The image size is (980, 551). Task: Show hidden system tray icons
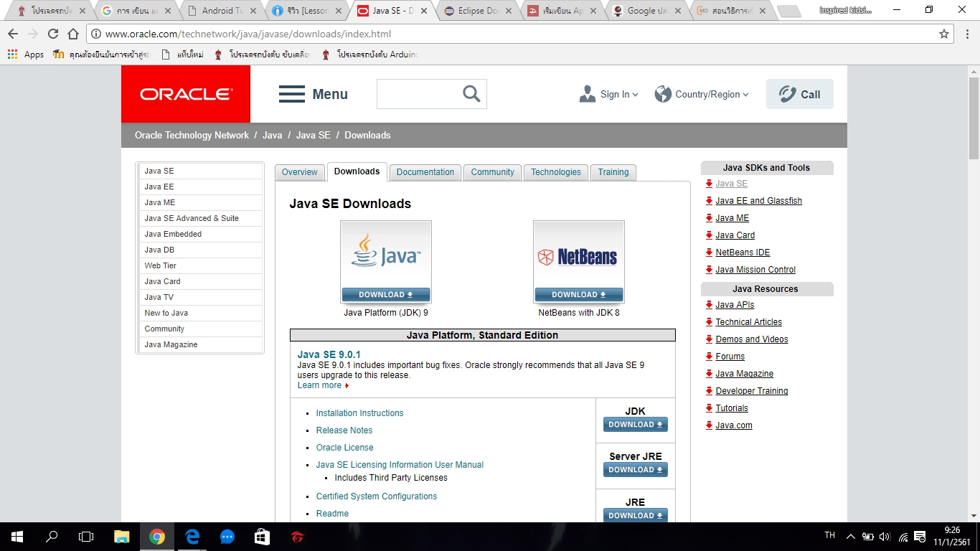coord(851,537)
